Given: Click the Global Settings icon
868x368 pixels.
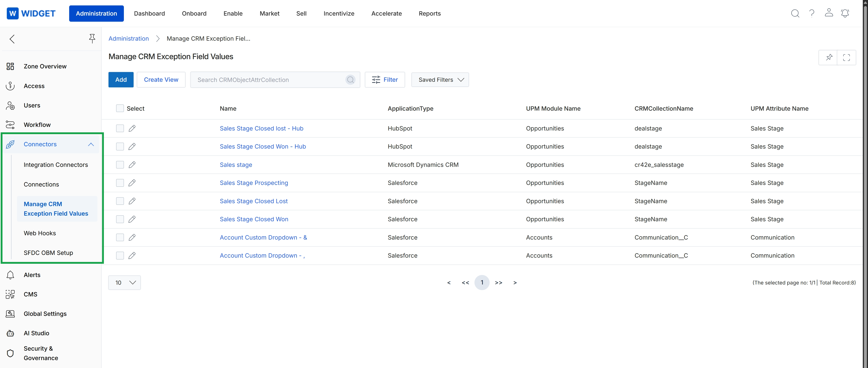Looking at the screenshot, I should coord(10,314).
